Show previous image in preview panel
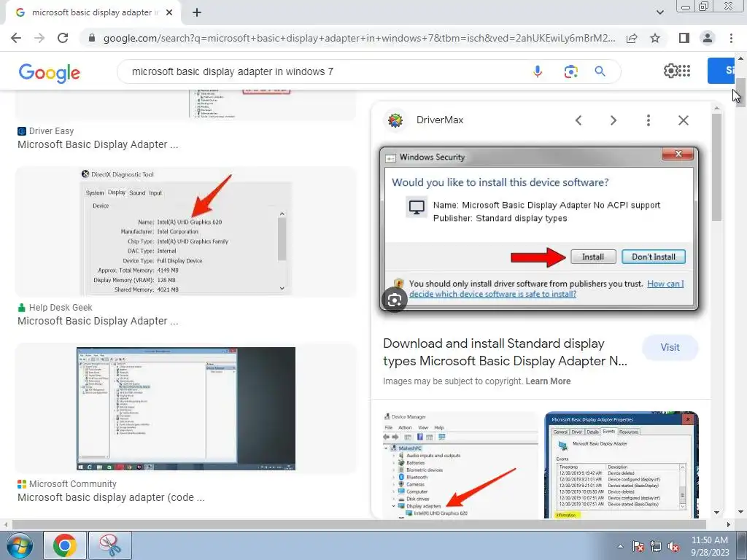Viewport: 747px width, 560px height. point(578,120)
